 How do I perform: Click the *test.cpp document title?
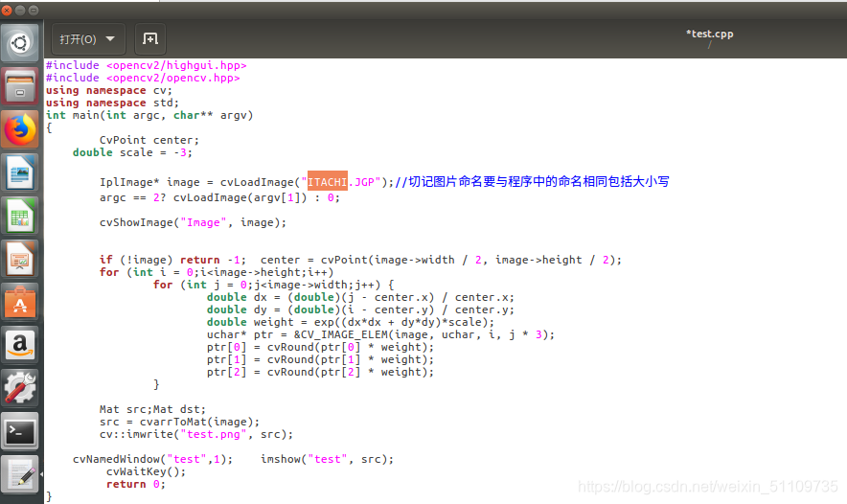coord(709,34)
